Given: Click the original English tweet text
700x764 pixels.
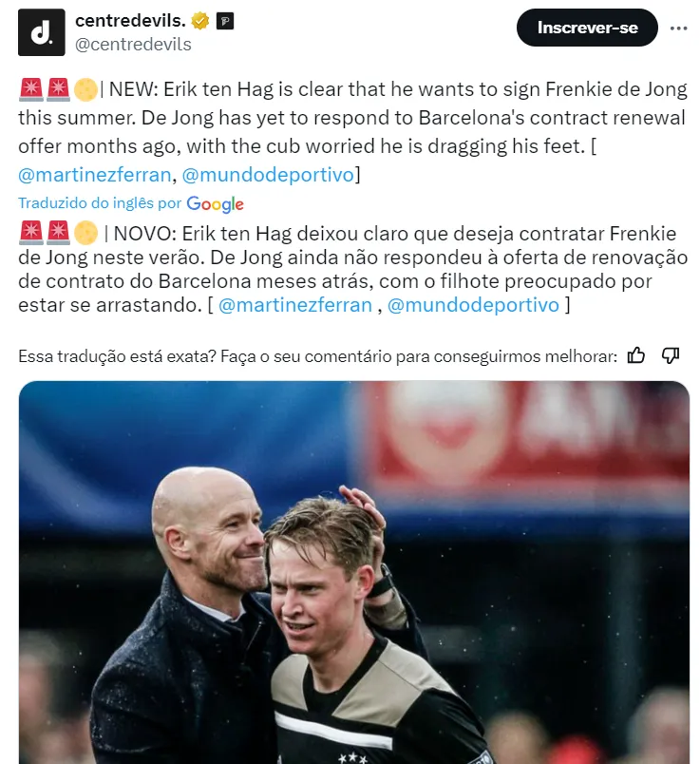Looking at the screenshot, I should point(353,132).
